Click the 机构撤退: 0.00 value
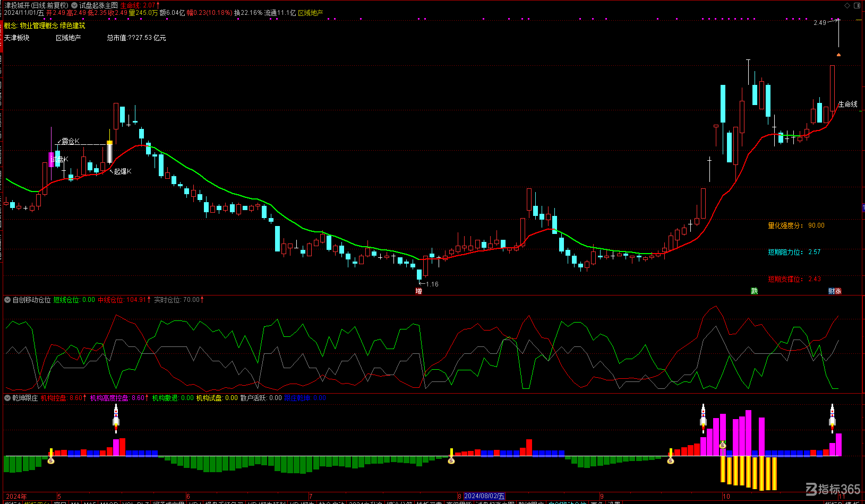Screen dimensions: 865x504 click(173, 398)
